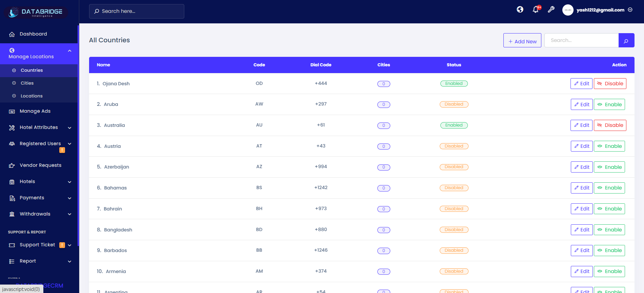Enable Azerbaijan country
This screenshot has height=293, width=644.
(609, 167)
